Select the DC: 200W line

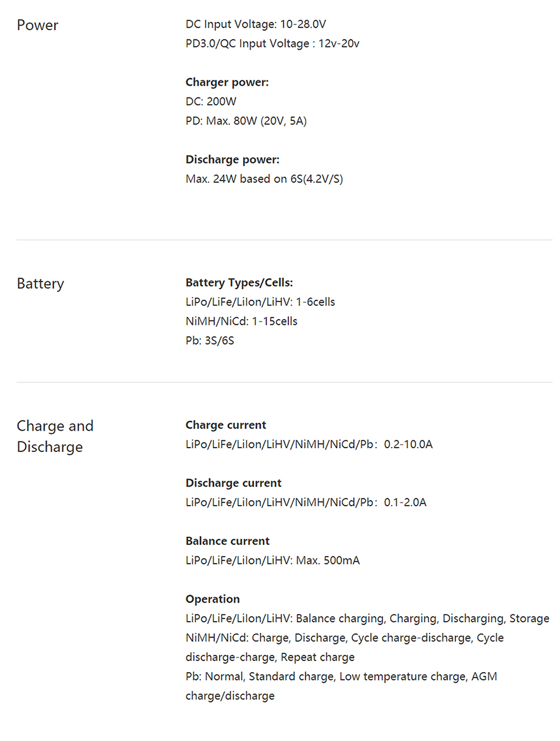point(211,101)
